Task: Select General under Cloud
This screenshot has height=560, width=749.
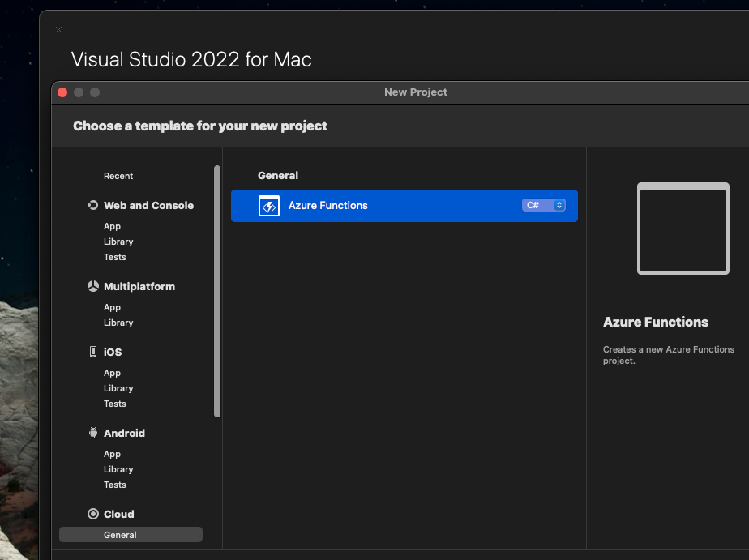Action: (131, 535)
